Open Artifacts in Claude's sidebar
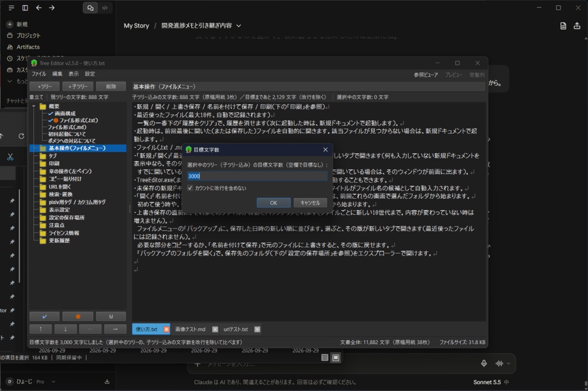This screenshot has width=588, height=391. click(x=23, y=47)
